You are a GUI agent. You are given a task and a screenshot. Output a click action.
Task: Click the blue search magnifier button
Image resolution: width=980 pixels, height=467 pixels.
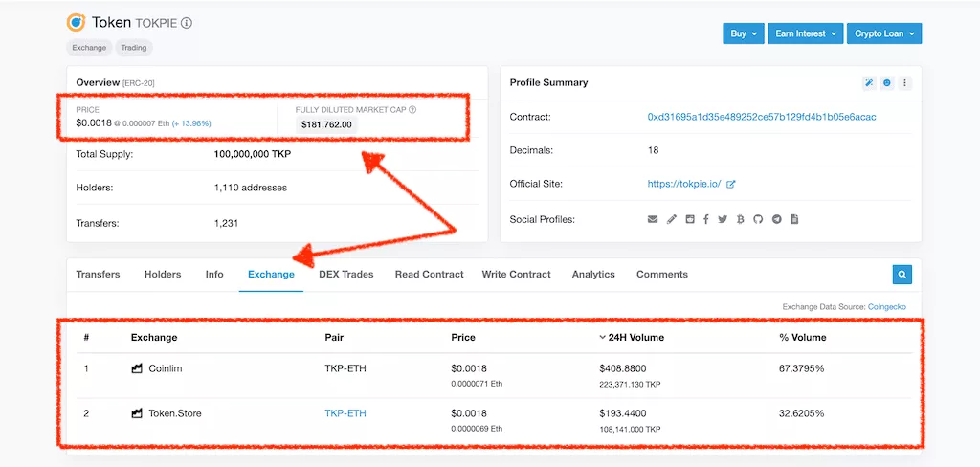(x=902, y=274)
